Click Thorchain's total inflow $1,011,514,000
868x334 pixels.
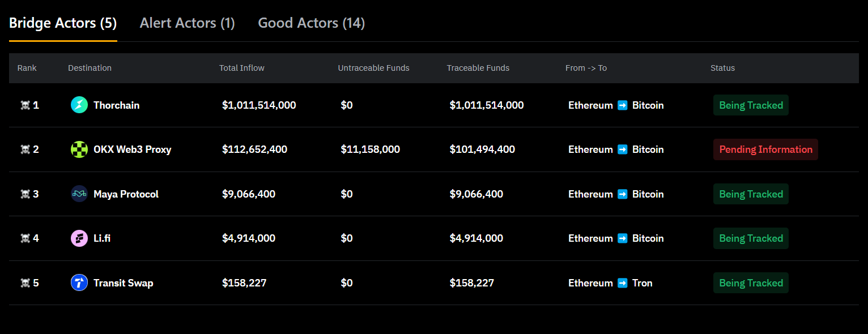pos(259,105)
